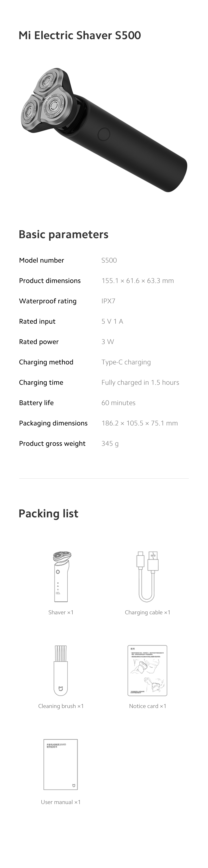Click the Product gross weight 345 g value
The image size is (208, 868).
(110, 444)
